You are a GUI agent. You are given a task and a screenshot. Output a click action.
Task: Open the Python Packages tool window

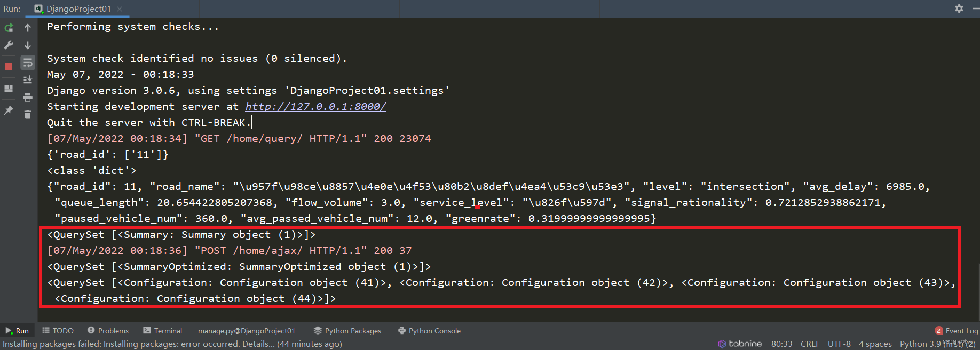[347, 331]
